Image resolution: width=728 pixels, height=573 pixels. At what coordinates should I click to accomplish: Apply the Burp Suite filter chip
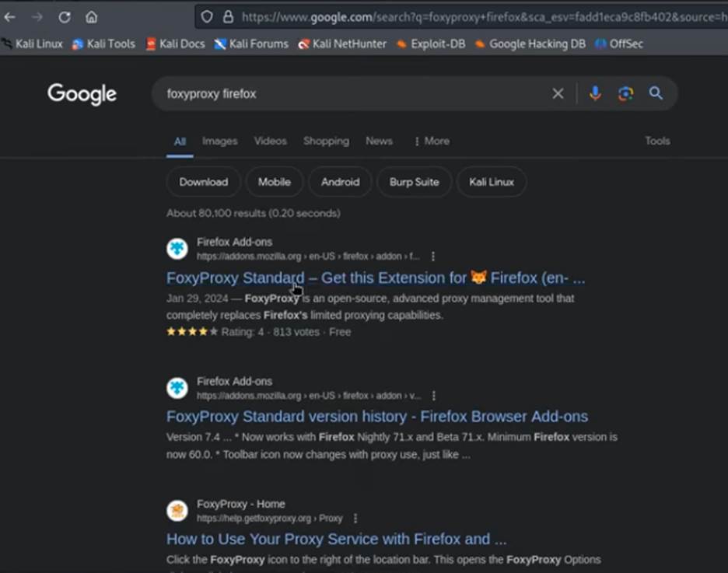tap(414, 182)
